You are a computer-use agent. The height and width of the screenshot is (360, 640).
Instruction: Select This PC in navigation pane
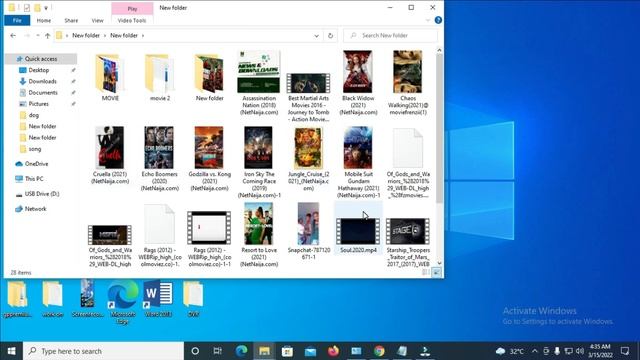pos(34,179)
